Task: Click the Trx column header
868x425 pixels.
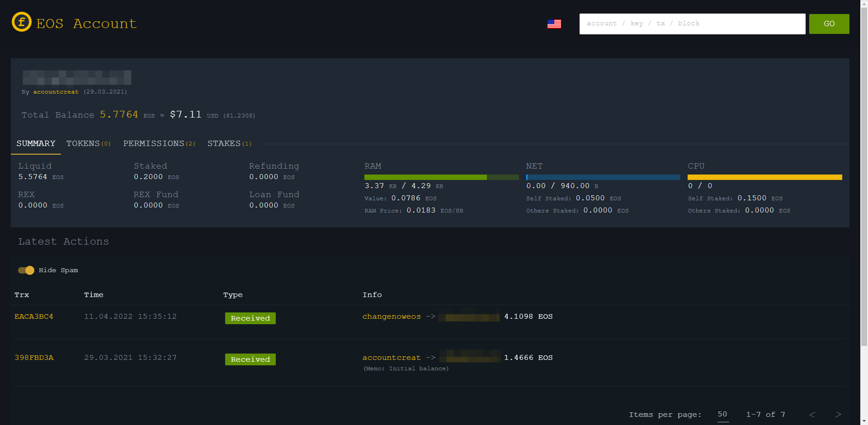Action: point(22,295)
